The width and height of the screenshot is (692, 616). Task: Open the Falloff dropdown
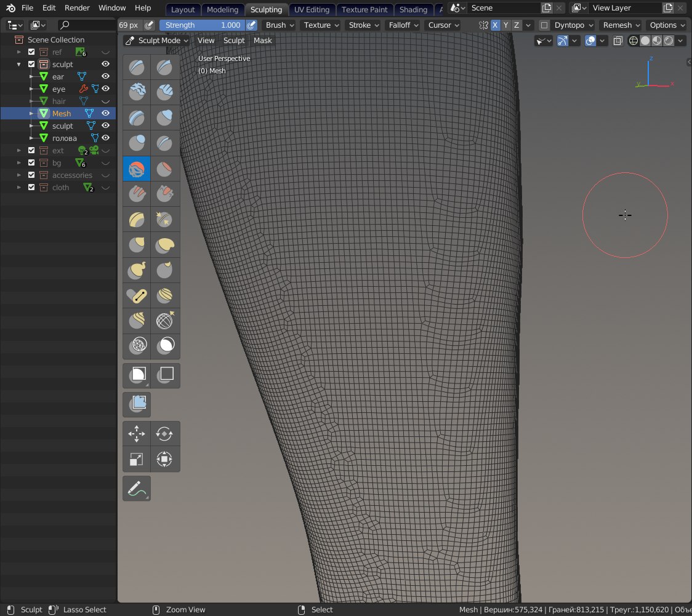coord(403,25)
